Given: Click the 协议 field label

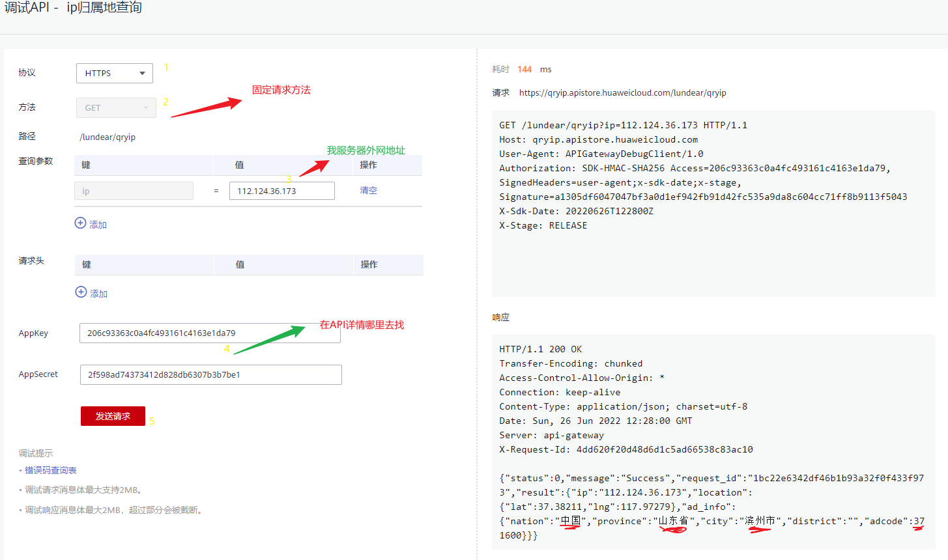Looking at the screenshot, I should coord(27,72).
